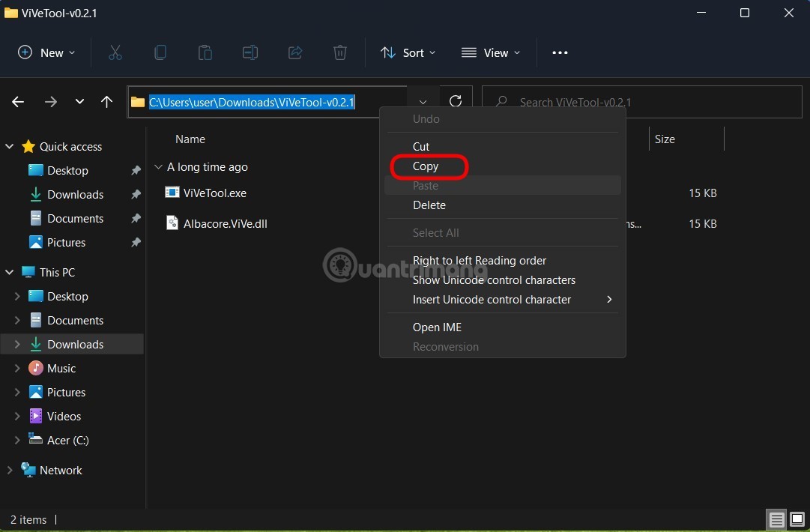Collapse the 'A long time ago' group
This screenshot has height=532, width=810.
click(158, 167)
